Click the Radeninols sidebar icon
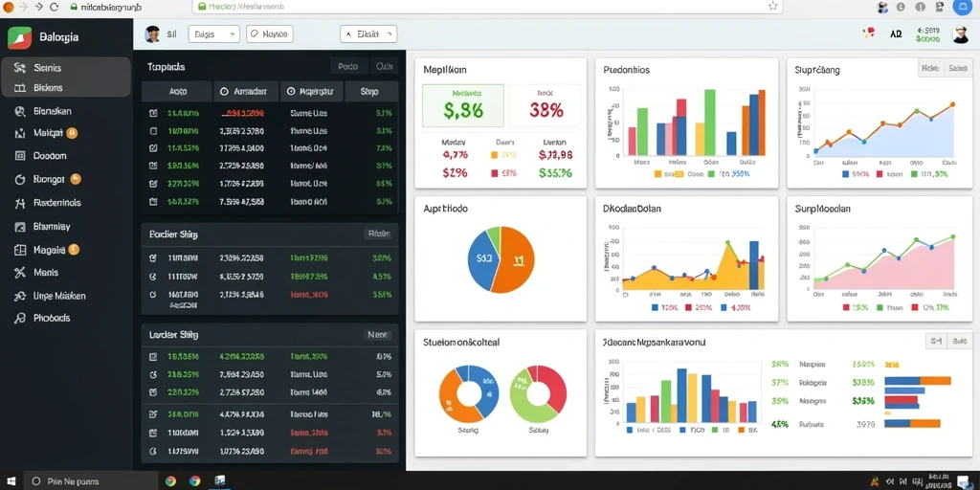The height and width of the screenshot is (490, 980). point(20,203)
